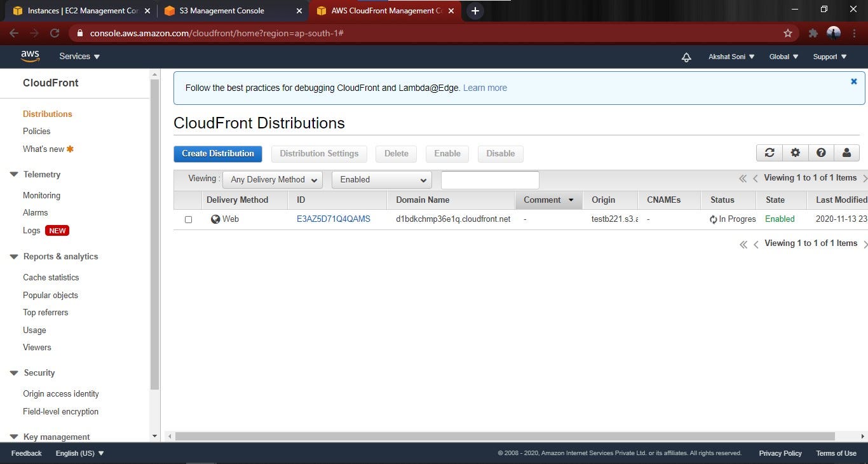Click the browser back arrow

pos(14,33)
